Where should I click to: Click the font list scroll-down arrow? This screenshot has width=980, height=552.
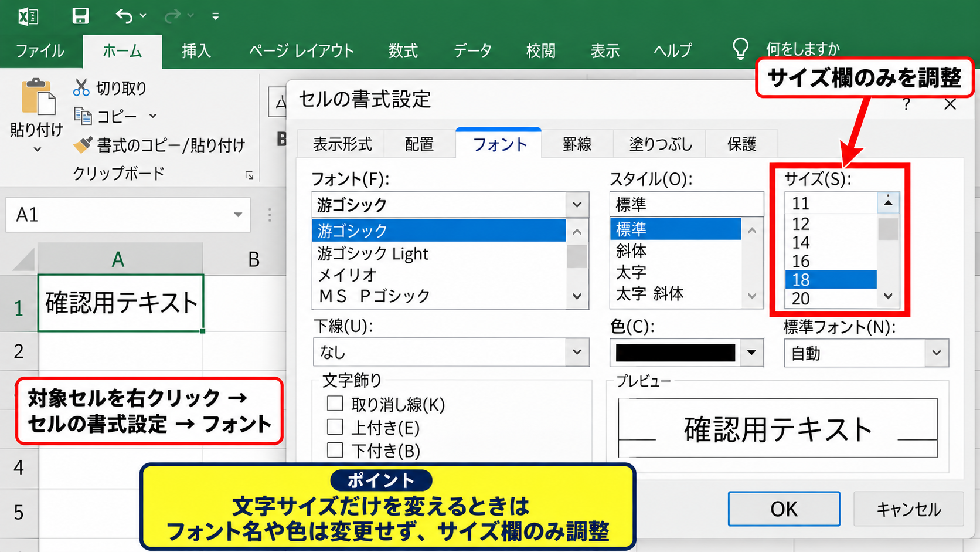point(577,296)
